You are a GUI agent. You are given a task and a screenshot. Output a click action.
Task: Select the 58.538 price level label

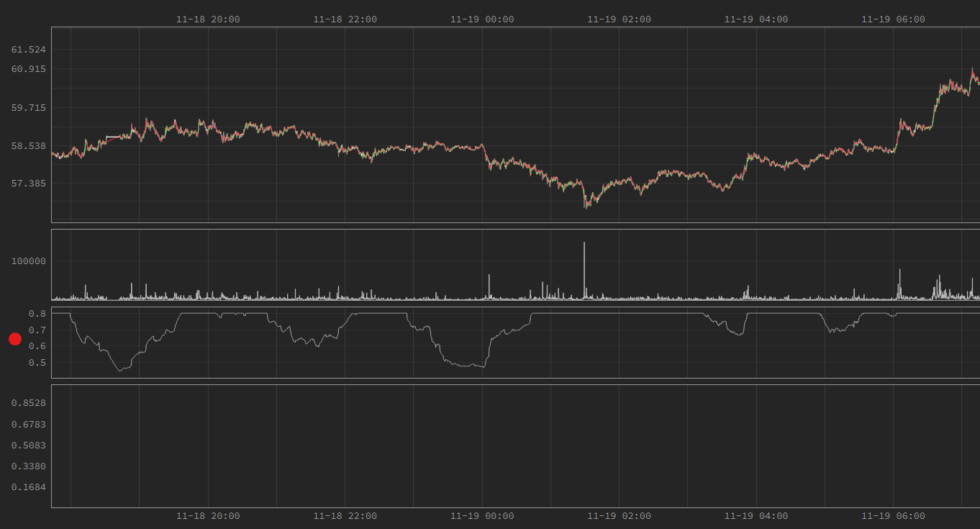tap(29, 146)
